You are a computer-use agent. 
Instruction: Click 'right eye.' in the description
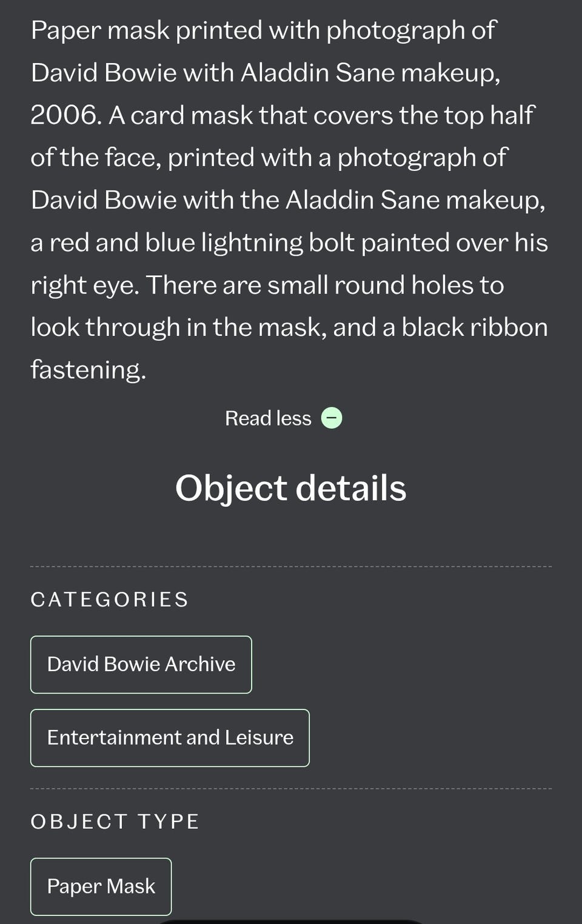[85, 285]
